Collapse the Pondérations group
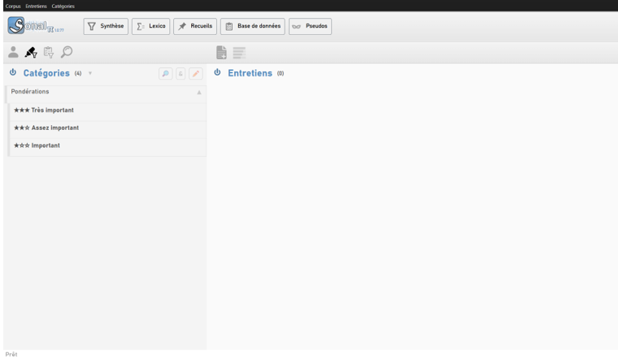 tap(199, 93)
